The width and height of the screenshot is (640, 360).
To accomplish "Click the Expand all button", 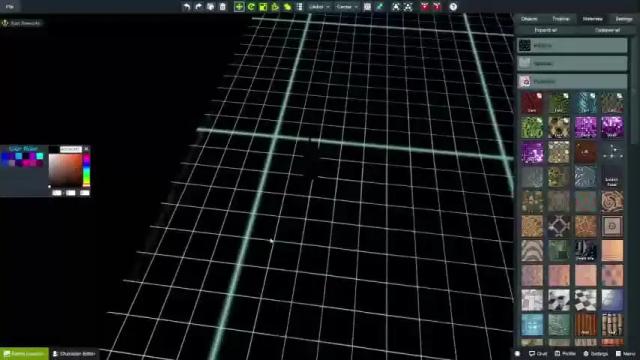I will click(x=546, y=30).
